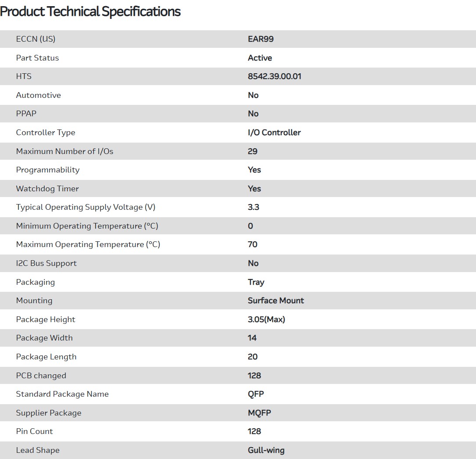This screenshot has height=459, width=476.
Task: Click the Product Technical Specifications heading
Action: point(90,11)
